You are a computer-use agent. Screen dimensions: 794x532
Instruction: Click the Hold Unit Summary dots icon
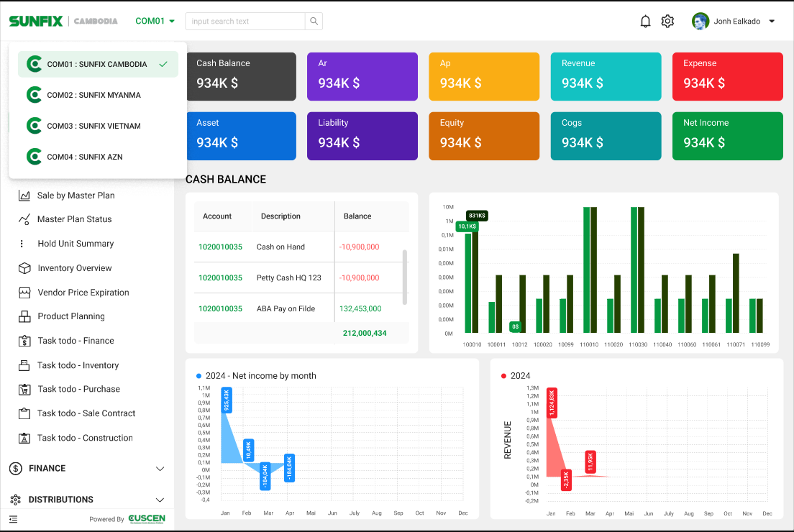coord(22,244)
